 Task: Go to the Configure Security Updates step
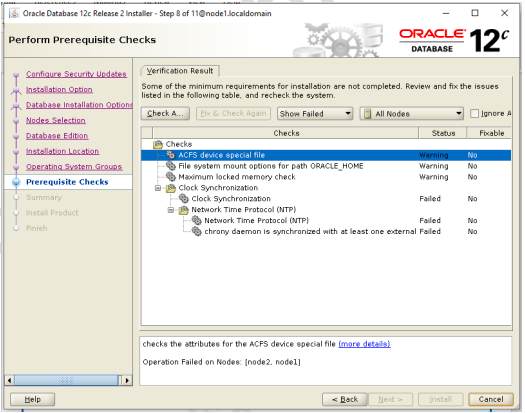[76, 74]
